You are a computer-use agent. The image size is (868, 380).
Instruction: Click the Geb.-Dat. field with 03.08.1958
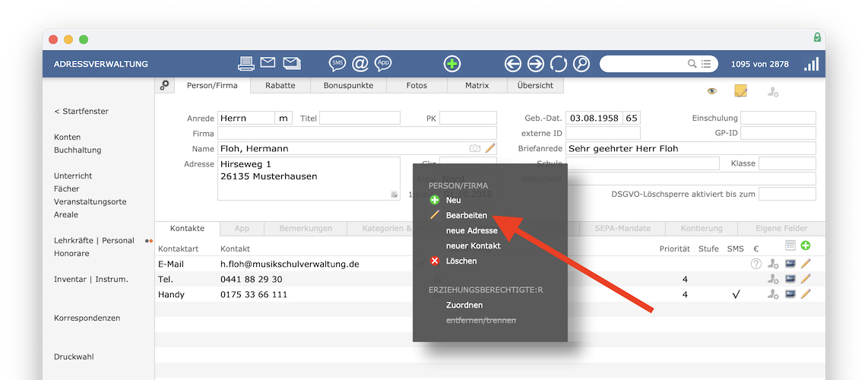pos(594,118)
